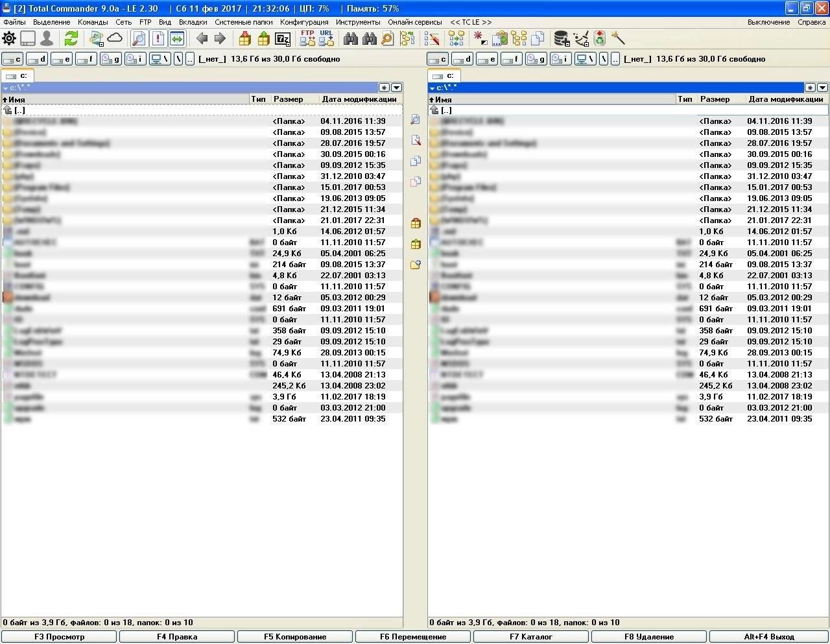This screenshot has height=644, width=830.
Task: Open left panel directory history arrow
Action: [396, 88]
